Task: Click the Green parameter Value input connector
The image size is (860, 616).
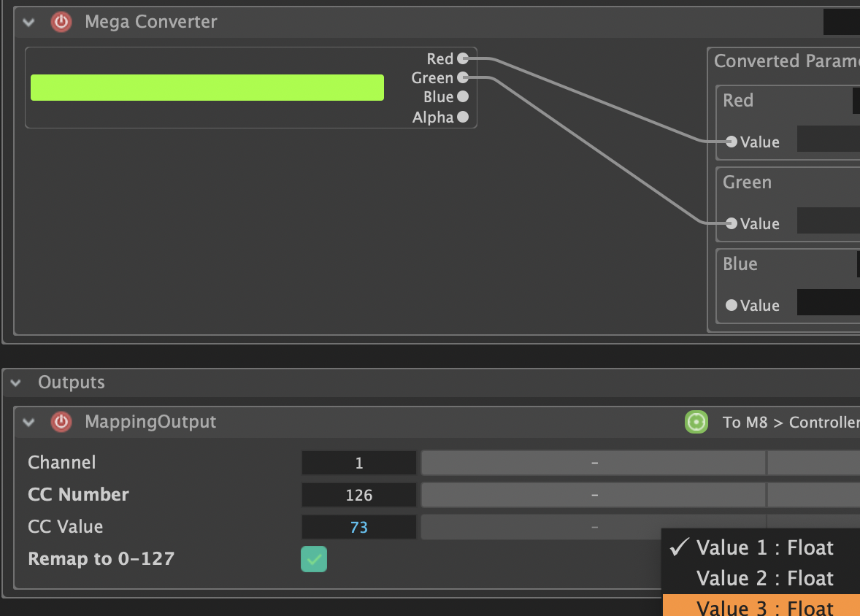Action: pos(731,223)
